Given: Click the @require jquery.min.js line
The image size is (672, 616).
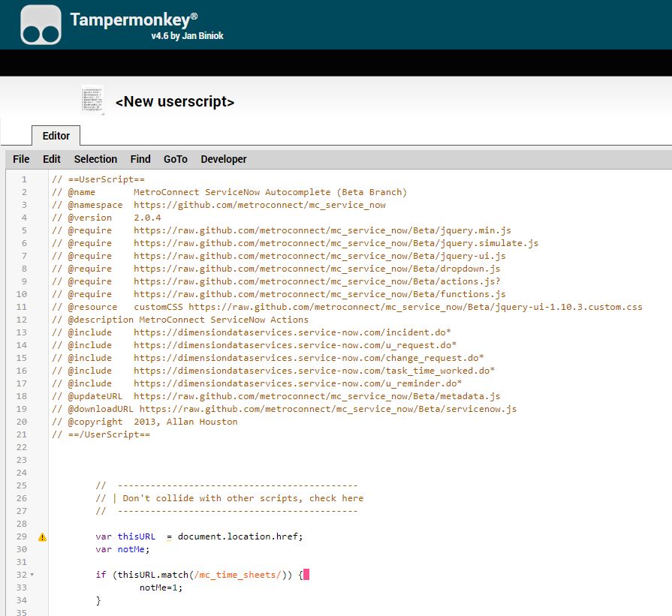Looking at the screenshot, I should [282, 230].
